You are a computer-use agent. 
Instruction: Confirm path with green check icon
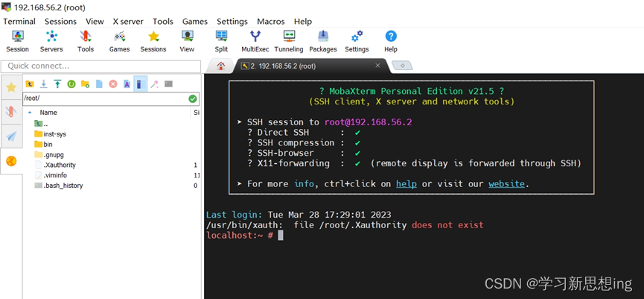pyautogui.click(x=193, y=98)
